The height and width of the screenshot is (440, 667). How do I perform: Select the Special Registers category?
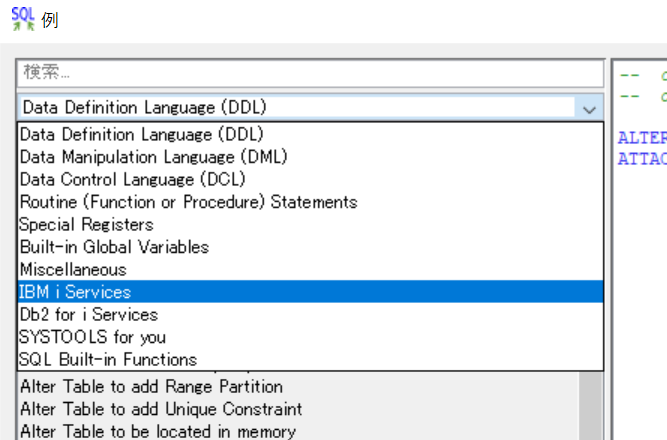310,225
